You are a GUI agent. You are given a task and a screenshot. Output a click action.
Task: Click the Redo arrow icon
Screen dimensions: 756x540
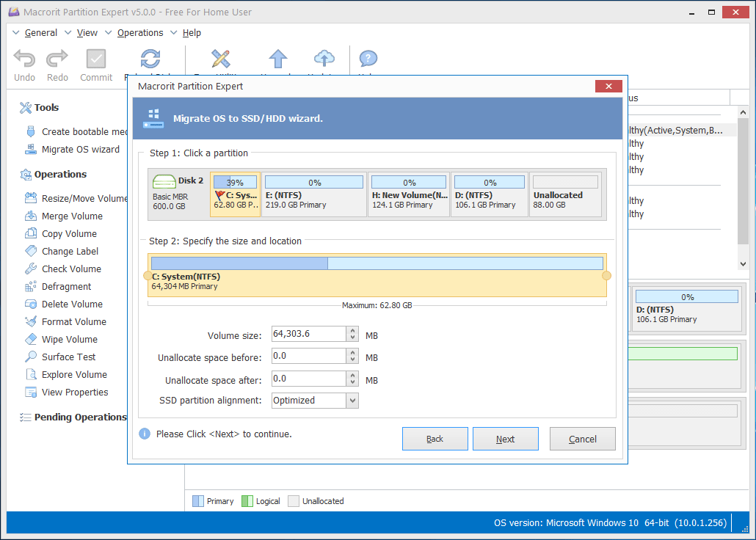point(57,59)
